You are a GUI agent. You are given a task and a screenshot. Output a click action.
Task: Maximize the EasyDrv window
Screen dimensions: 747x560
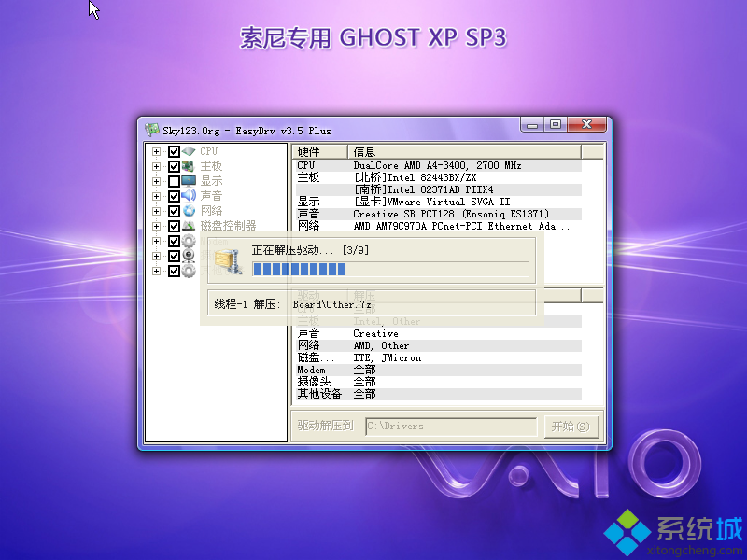[x=556, y=125]
